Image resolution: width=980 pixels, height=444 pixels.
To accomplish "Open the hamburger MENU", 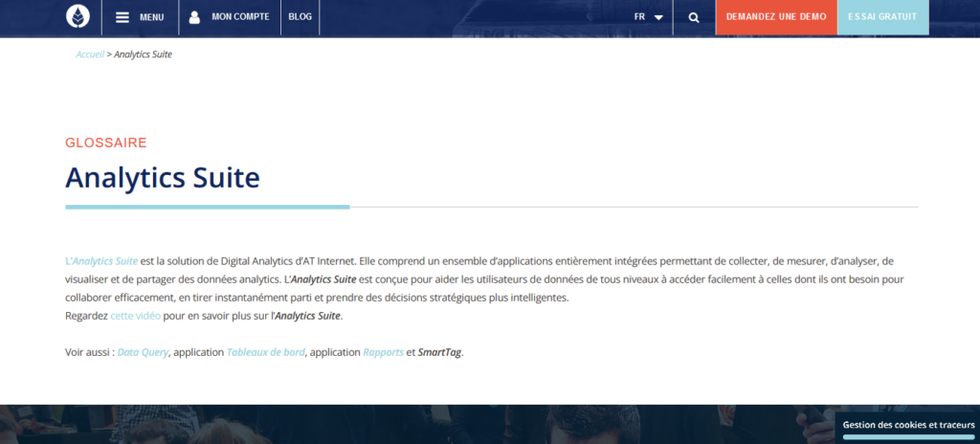I will (140, 17).
